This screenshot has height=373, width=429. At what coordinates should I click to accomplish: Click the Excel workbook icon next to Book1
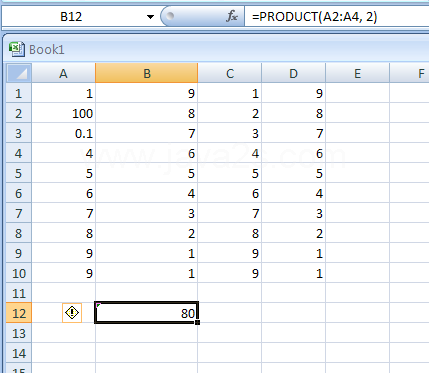coord(16,49)
